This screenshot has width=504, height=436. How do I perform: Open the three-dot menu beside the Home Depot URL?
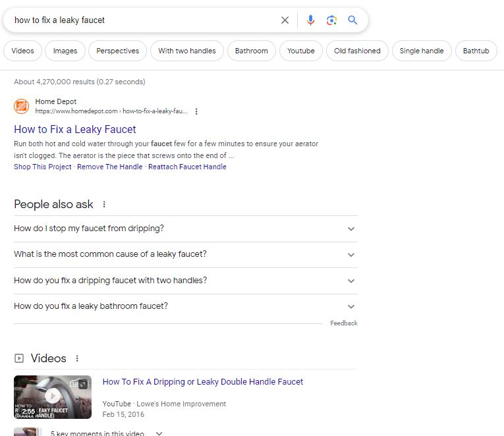pos(196,111)
